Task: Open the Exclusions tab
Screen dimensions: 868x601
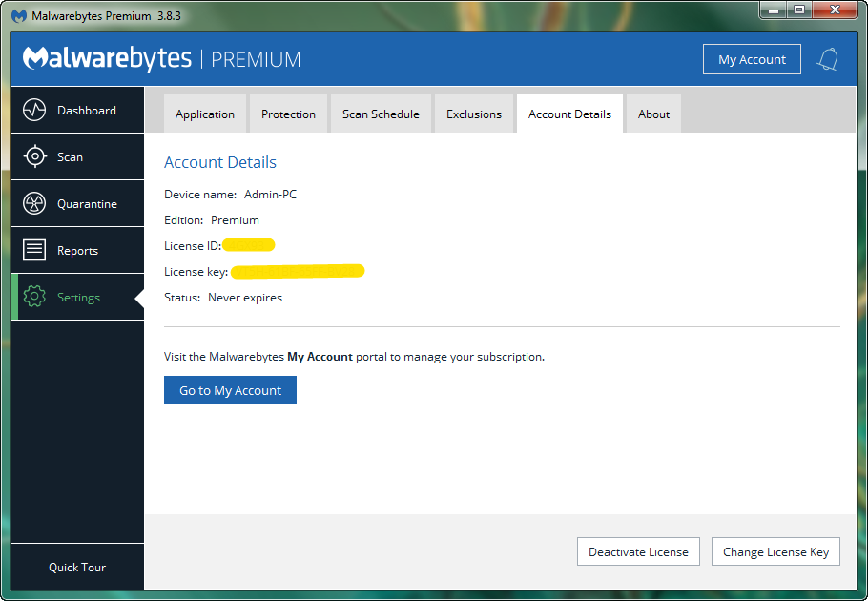Action: coord(474,114)
